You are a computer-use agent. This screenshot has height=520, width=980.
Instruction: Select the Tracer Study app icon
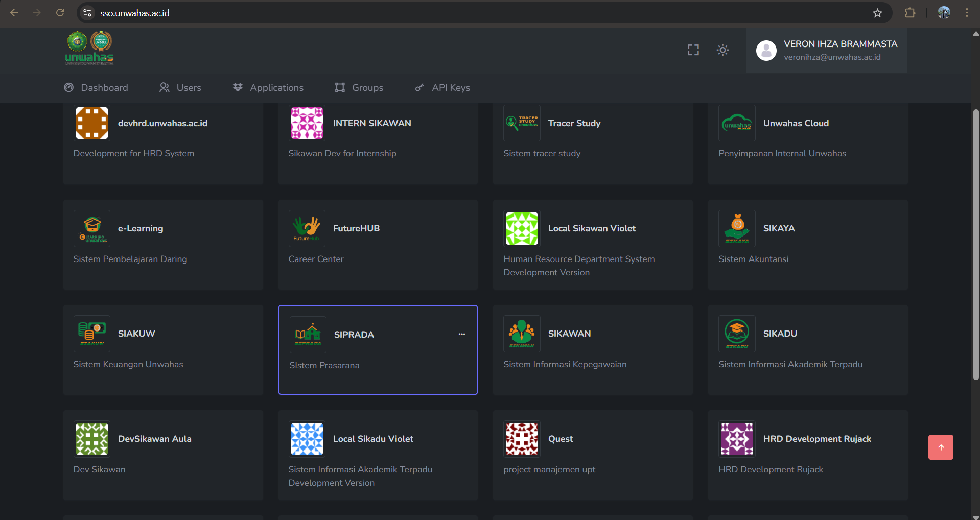522,123
